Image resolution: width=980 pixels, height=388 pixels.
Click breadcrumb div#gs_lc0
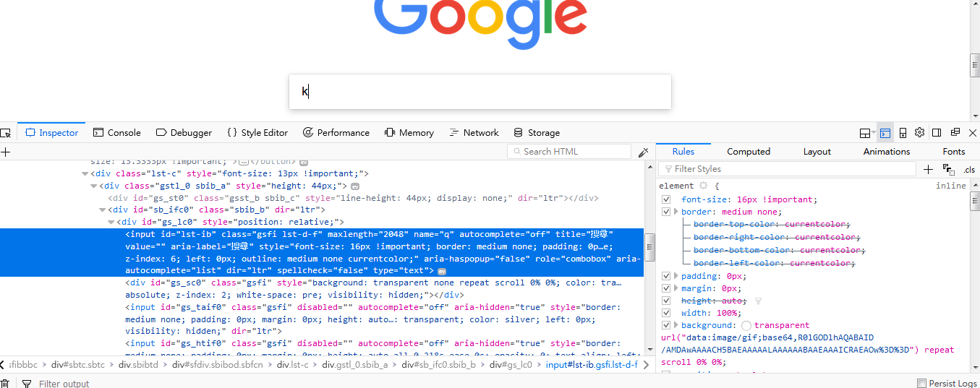511,365
